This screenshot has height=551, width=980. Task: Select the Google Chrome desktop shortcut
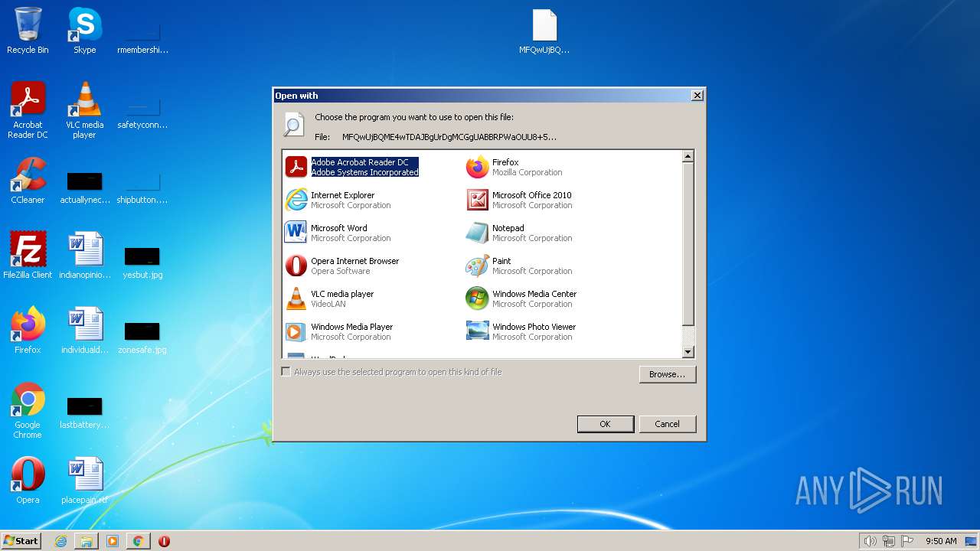coord(28,411)
